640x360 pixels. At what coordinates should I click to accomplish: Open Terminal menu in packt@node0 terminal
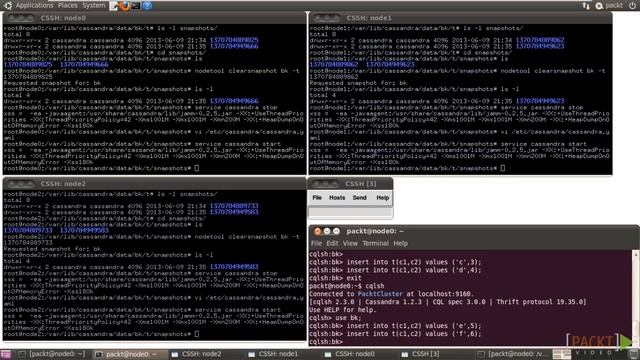tap(376, 243)
